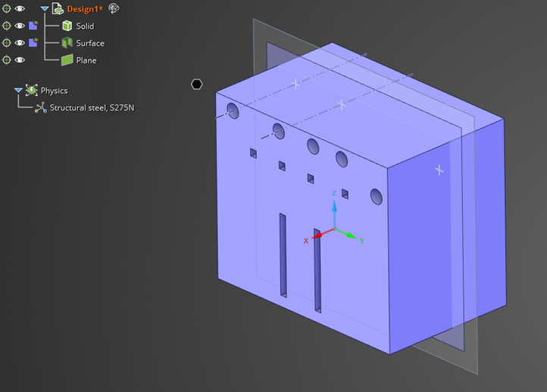Click the green Plane icon

coord(67,60)
